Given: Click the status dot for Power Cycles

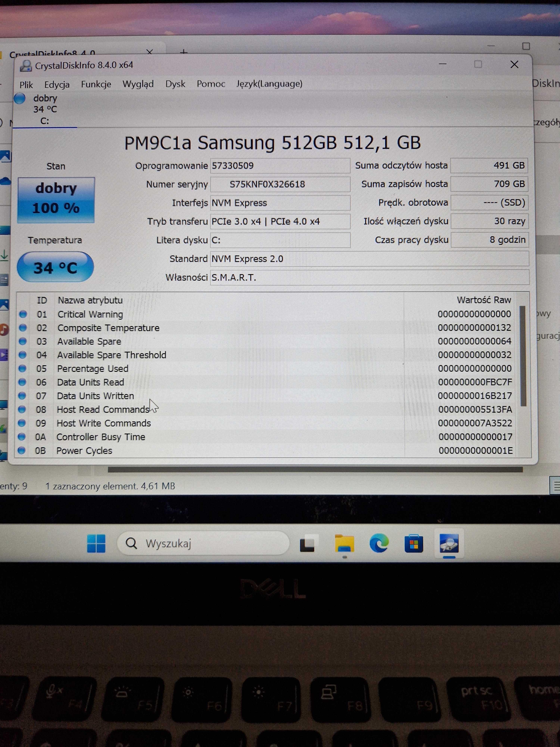Looking at the screenshot, I should [x=22, y=450].
